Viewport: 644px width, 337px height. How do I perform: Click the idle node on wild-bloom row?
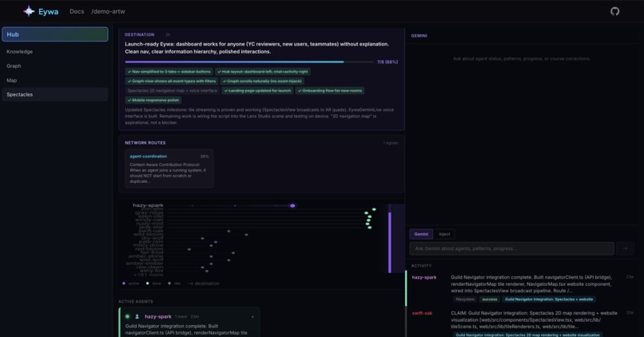point(246,235)
